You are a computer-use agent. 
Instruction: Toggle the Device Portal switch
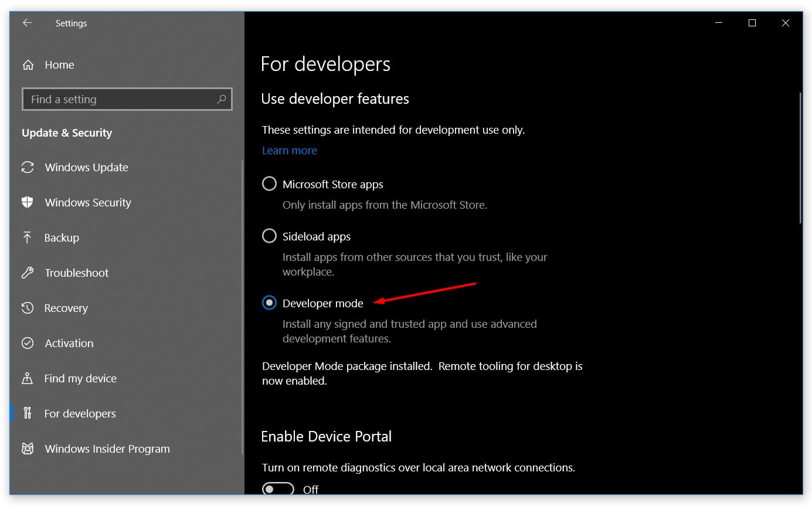pyautogui.click(x=278, y=489)
